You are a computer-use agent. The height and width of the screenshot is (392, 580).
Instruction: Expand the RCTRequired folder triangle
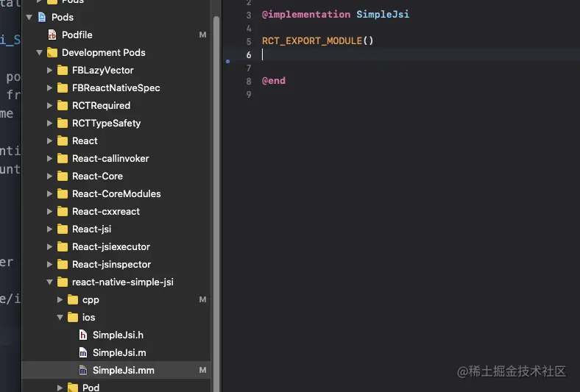click(x=49, y=106)
